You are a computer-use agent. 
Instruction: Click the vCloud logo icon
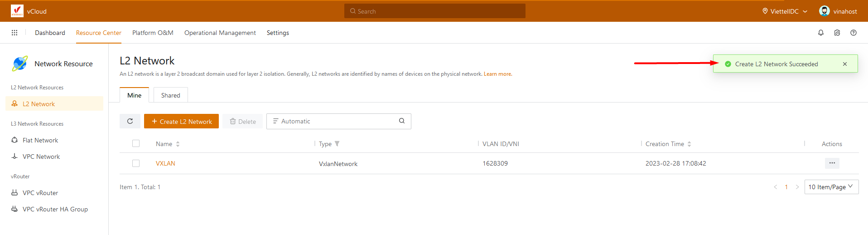[17, 11]
